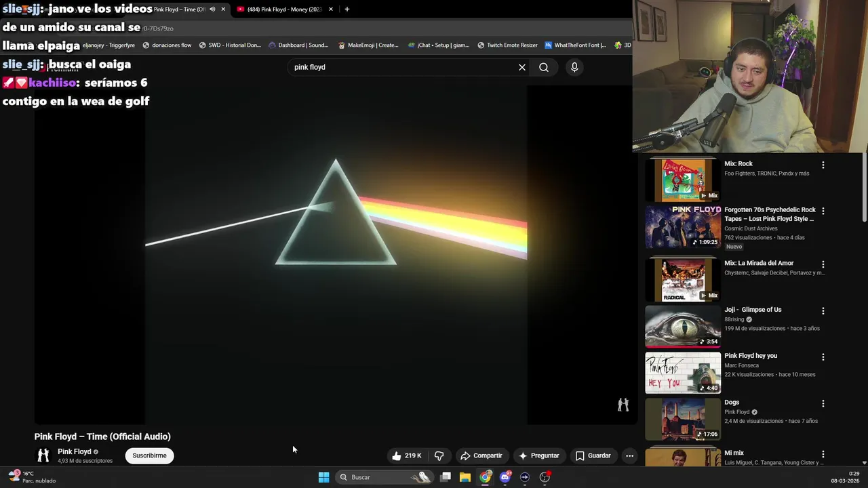Open the 'Mix: Rock' title link
868x488 pixels.
tap(738, 163)
